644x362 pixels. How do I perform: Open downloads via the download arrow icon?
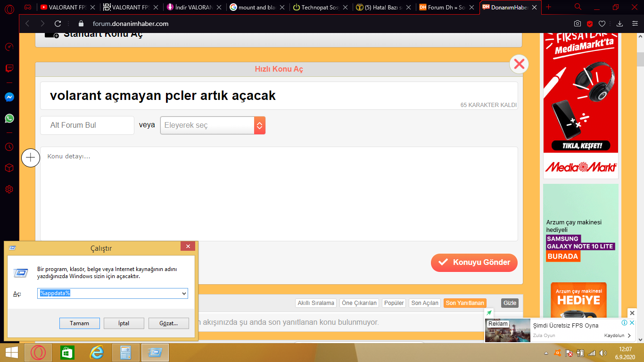tap(620, 24)
